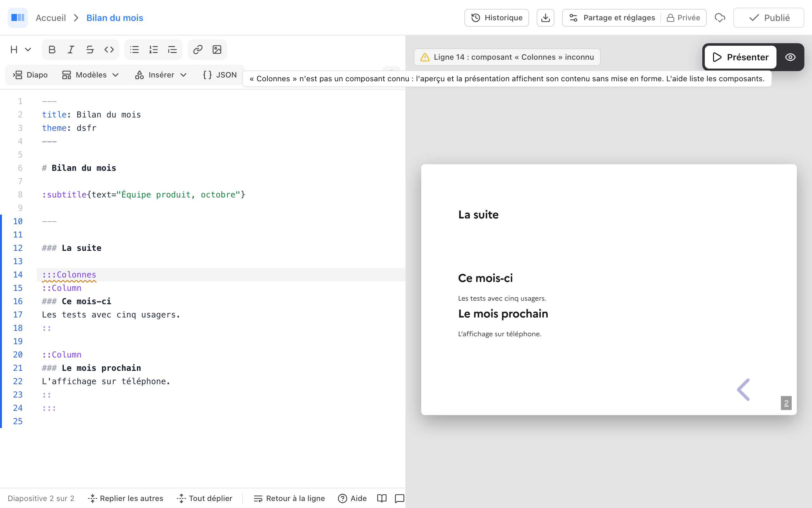This screenshot has height=508, width=812.
Task: Click the app logo icon
Action: pos(17,17)
